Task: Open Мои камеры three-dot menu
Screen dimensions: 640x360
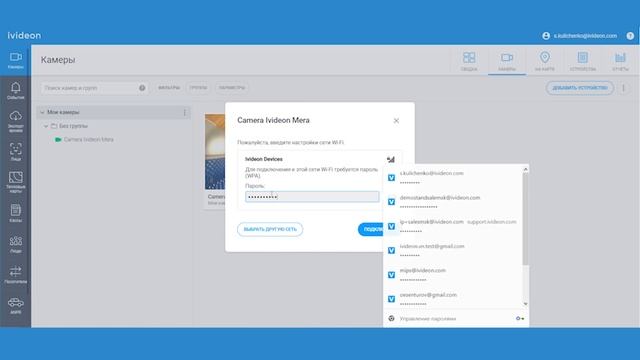Action: [184, 112]
